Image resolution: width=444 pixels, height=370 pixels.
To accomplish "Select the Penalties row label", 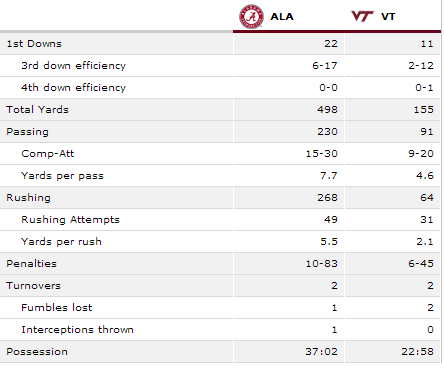I will coord(31,264).
